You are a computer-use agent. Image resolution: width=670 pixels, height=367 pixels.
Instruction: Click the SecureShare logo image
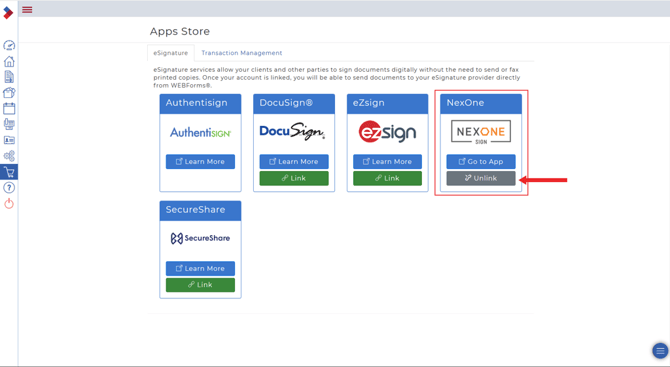pos(200,238)
